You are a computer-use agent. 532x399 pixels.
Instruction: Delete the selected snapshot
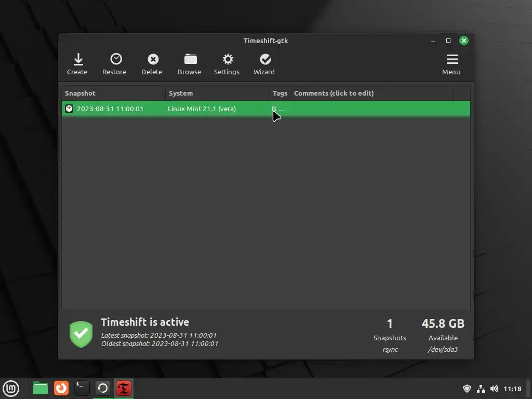click(152, 64)
